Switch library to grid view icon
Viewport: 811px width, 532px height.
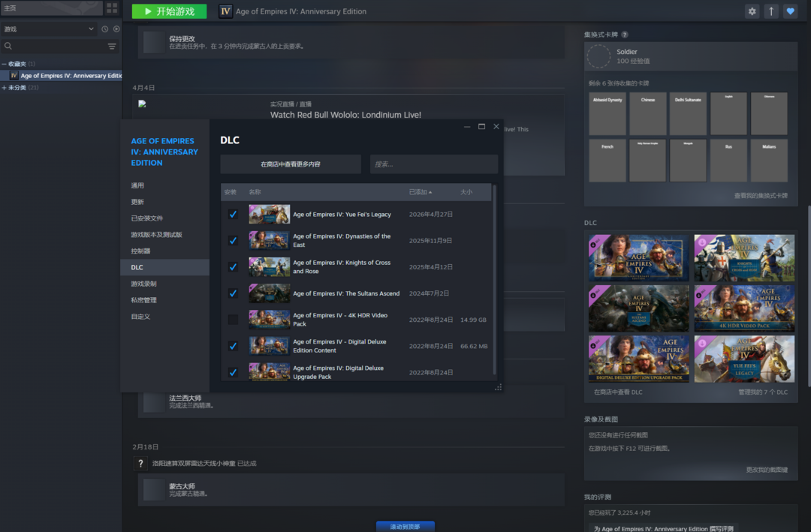[112, 8]
